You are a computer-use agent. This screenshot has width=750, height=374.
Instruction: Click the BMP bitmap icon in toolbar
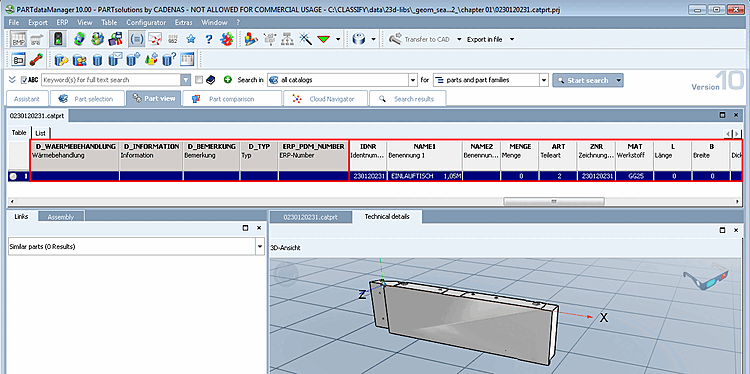18,39
